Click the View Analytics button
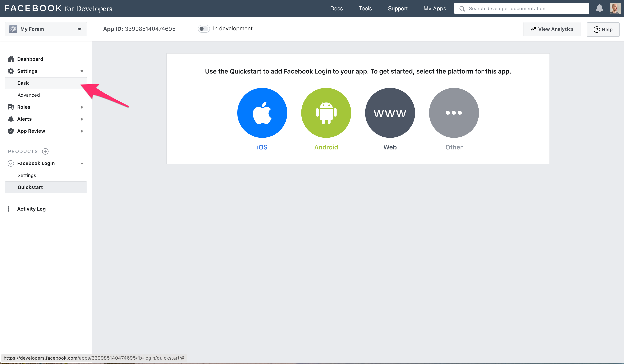 552,29
